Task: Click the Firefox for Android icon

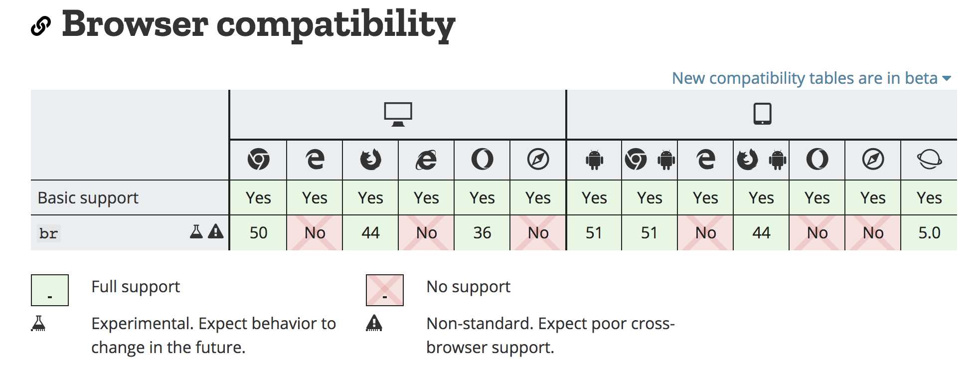Action: 762,160
